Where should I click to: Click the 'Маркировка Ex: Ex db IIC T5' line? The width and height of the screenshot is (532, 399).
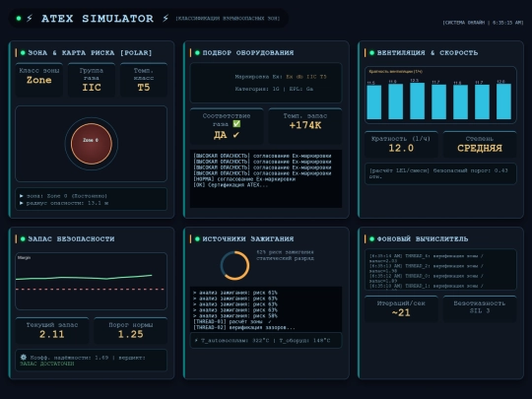pos(281,77)
